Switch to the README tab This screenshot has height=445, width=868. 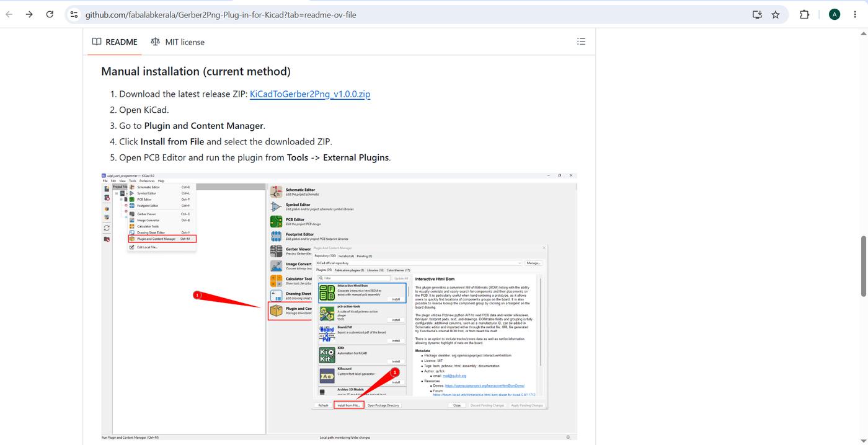click(x=115, y=42)
